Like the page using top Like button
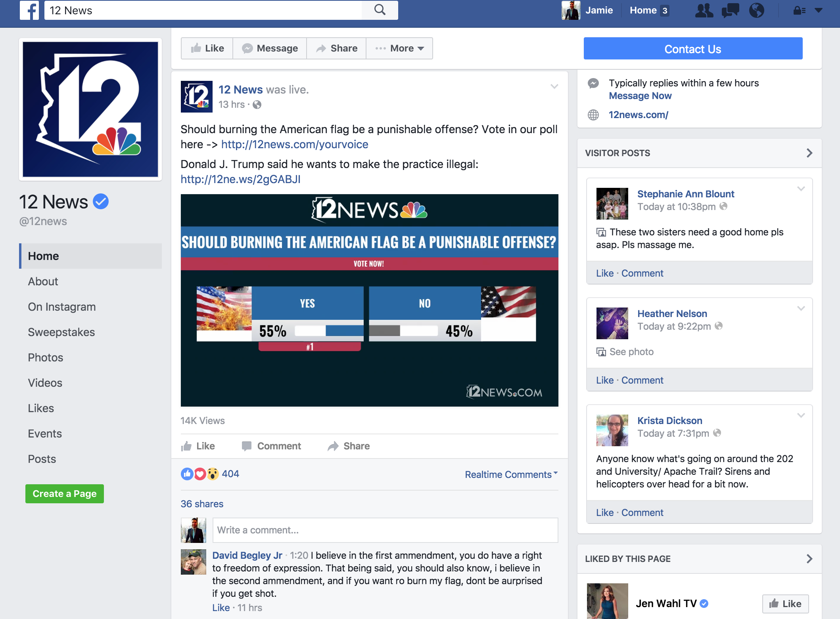840x619 pixels. (207, 48)
